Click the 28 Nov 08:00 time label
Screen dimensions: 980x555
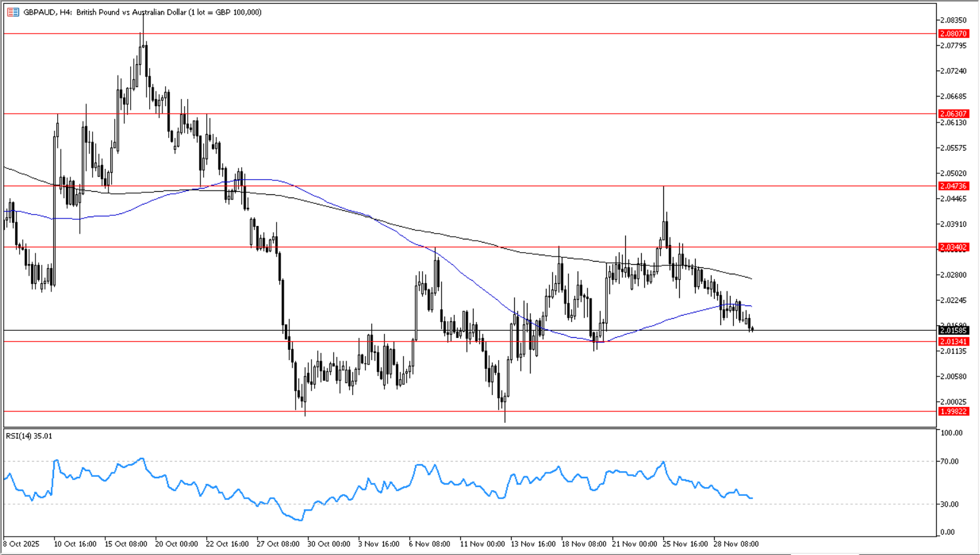point(736,544)
